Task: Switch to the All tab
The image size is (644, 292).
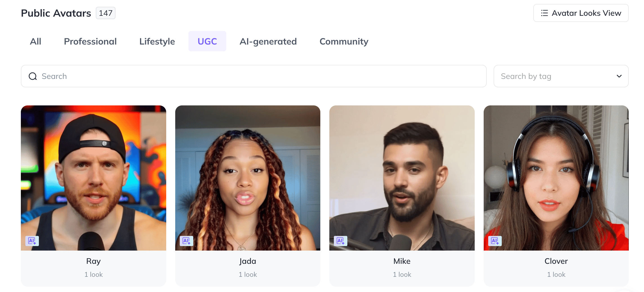Action: 35,41
